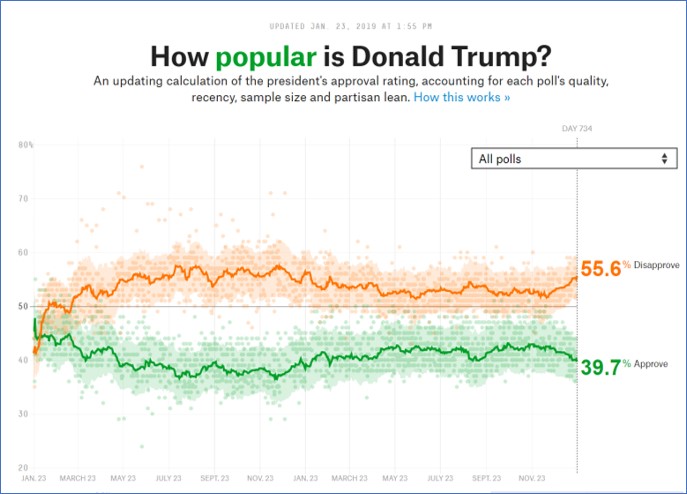Click the 80% y-axis label
This screenshot has height=494, width=687.
point(25,145)
